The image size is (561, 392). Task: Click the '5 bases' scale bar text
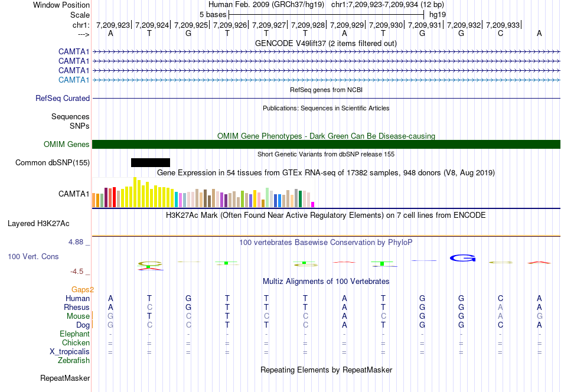213,15
